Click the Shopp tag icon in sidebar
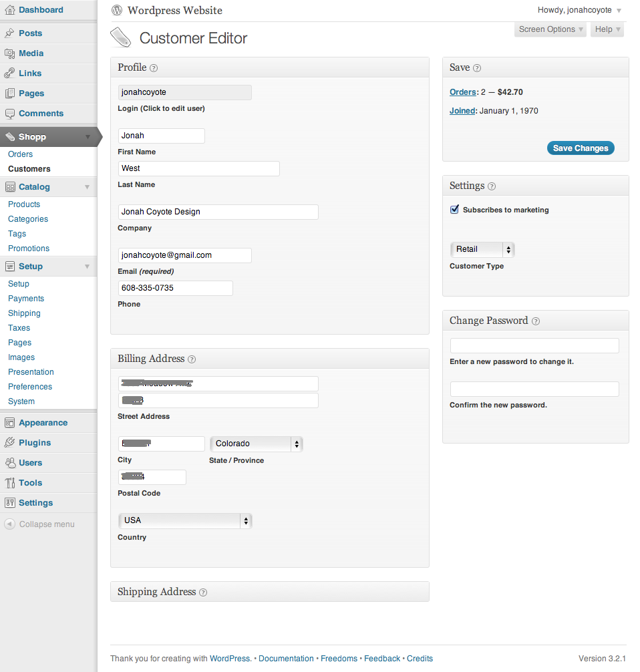 point(9,137)
